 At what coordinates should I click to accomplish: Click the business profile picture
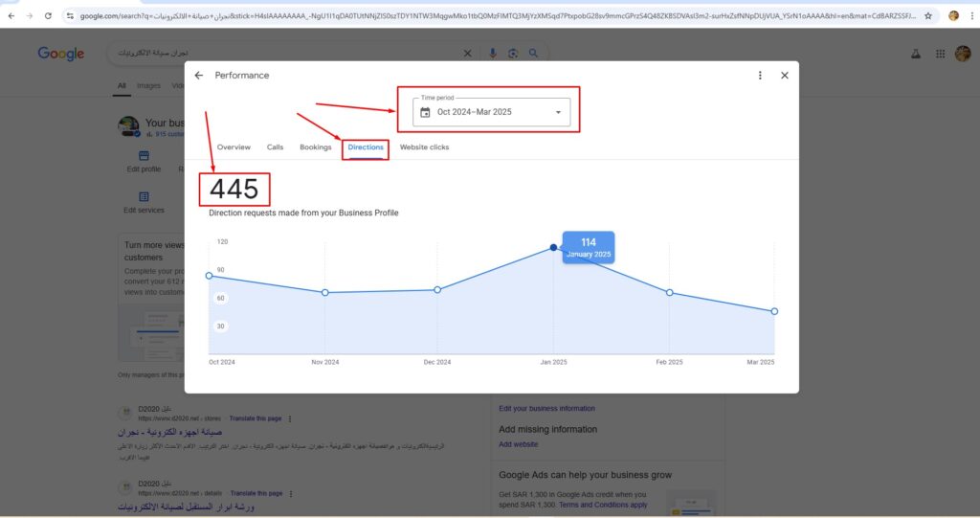click(x=128, y=125)
